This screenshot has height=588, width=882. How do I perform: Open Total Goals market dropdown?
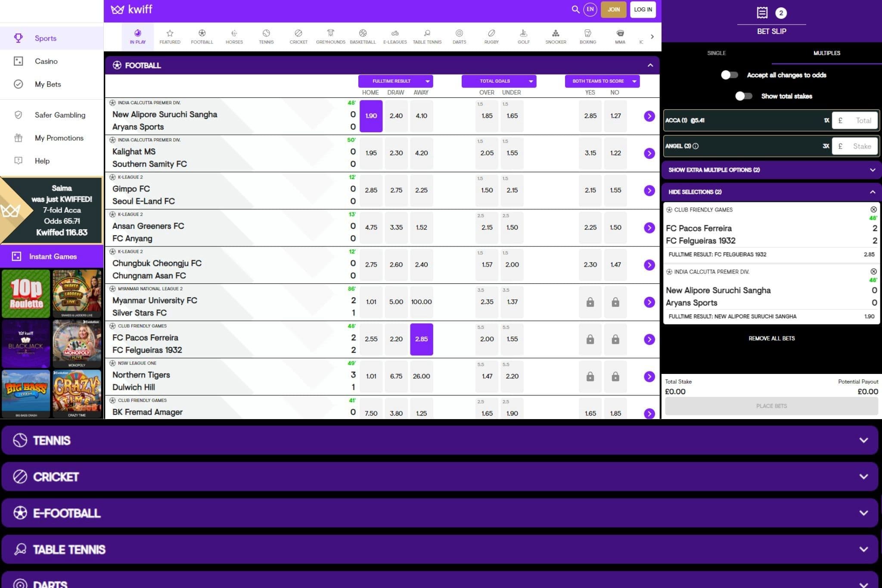(x=499, y=81)
